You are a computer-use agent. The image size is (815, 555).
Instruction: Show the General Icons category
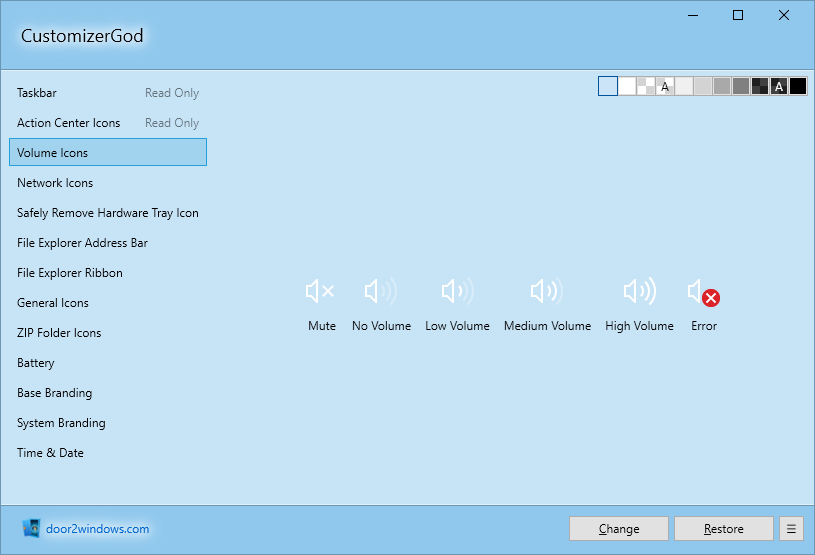coord(108,303)
